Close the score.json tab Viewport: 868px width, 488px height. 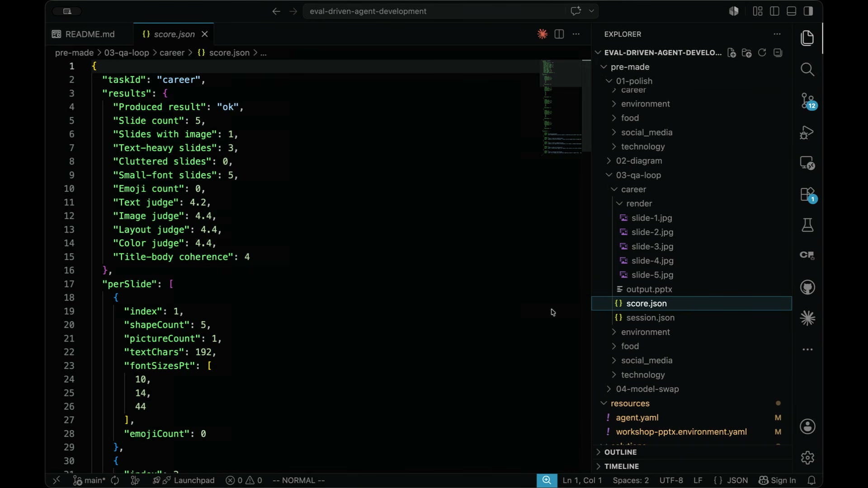point(204,34)
